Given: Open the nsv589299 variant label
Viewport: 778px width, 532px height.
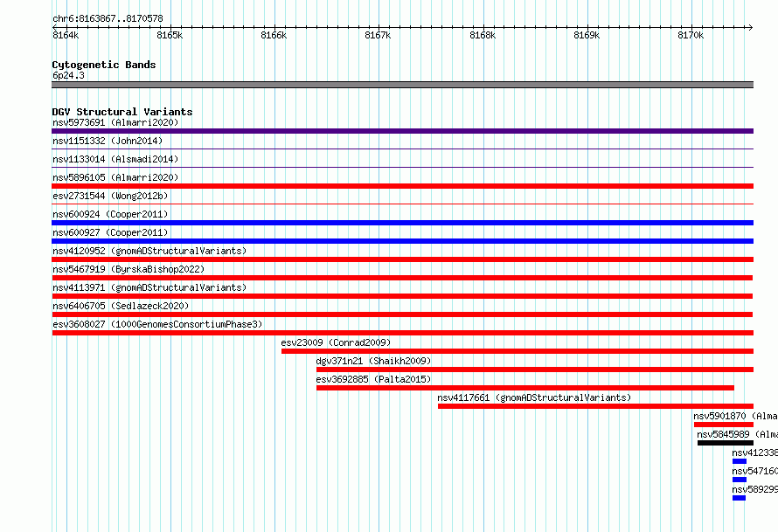Looking at the screenshot, I should click(754, 489).
